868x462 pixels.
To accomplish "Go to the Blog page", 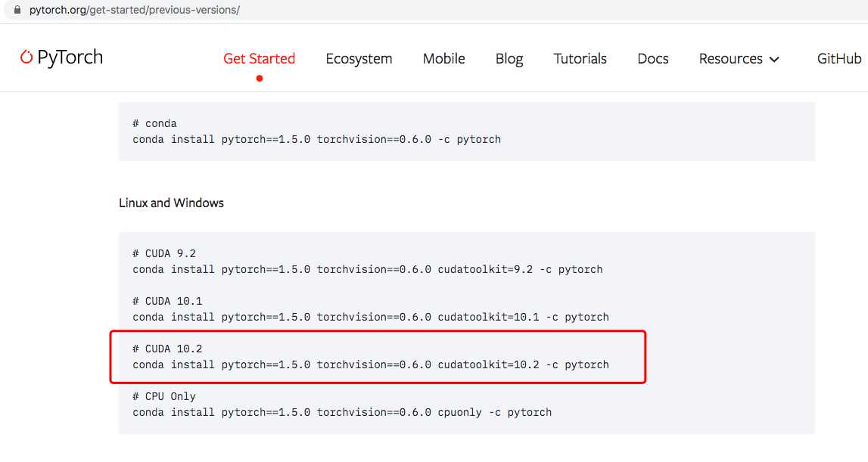I will (509, 59).
